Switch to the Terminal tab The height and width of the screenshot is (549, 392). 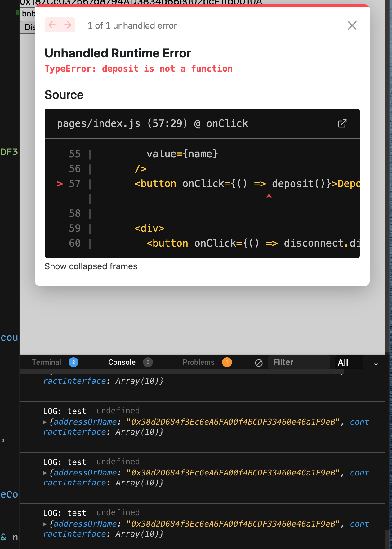[x=47, y=362]
